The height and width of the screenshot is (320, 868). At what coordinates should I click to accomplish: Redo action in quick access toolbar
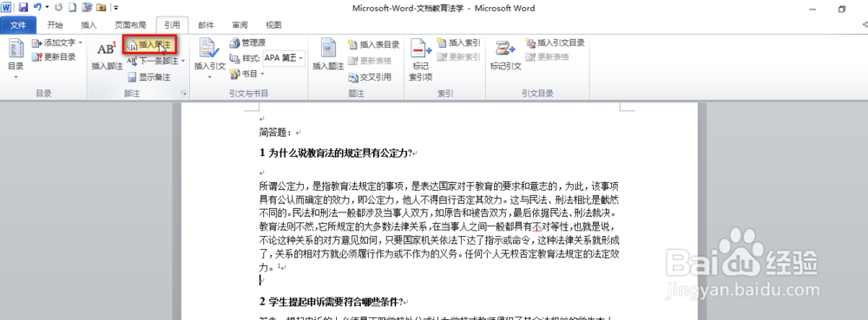59,8
